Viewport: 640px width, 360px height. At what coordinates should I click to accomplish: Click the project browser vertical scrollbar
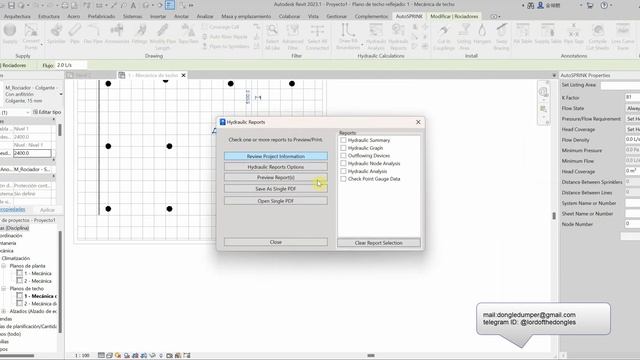pyautogui.click(x=60, y=282)
